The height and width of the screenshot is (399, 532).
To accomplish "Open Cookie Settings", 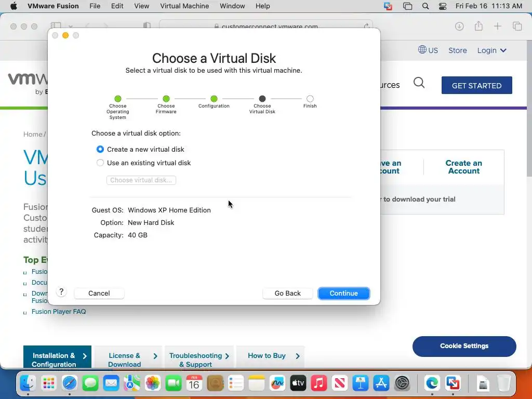I will click(464, 346).
